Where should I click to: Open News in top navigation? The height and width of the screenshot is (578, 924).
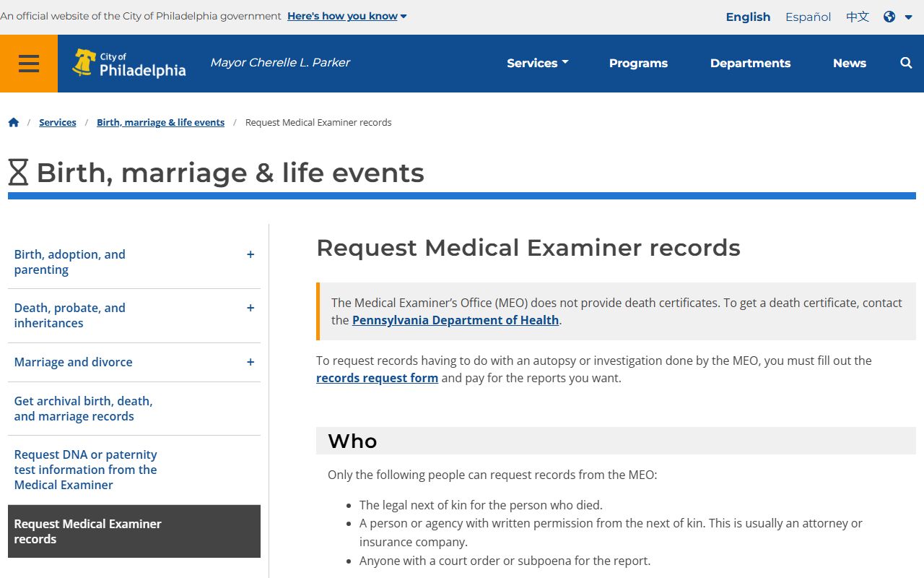click(x=849, y=63)
